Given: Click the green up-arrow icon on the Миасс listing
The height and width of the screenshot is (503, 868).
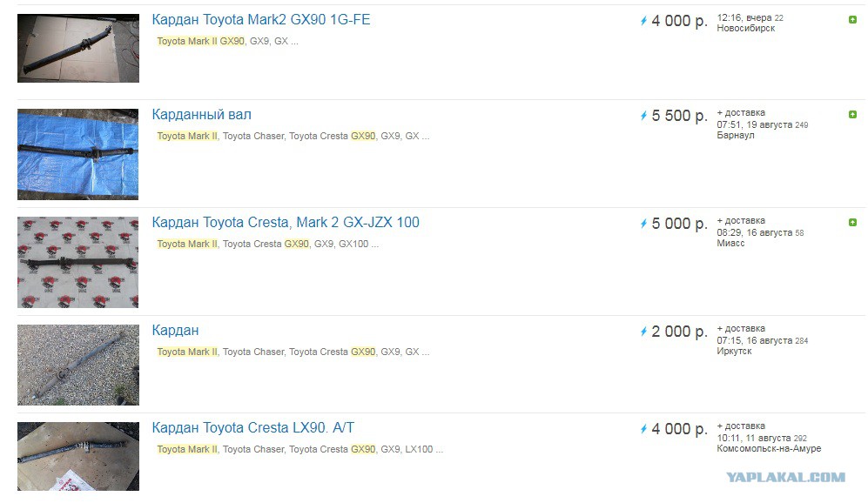Looking at the screenshot, I should pos(852,223).
